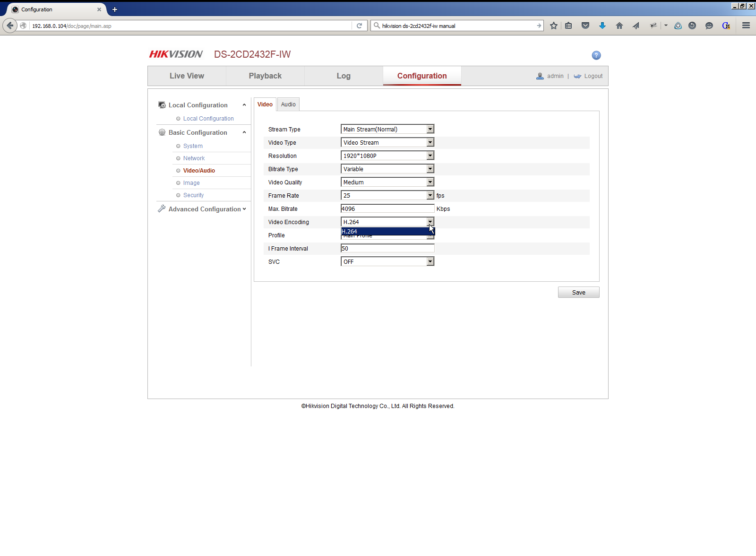Open the blue Help question mark icon
The image size is (756, 556).
coord(596,55)
